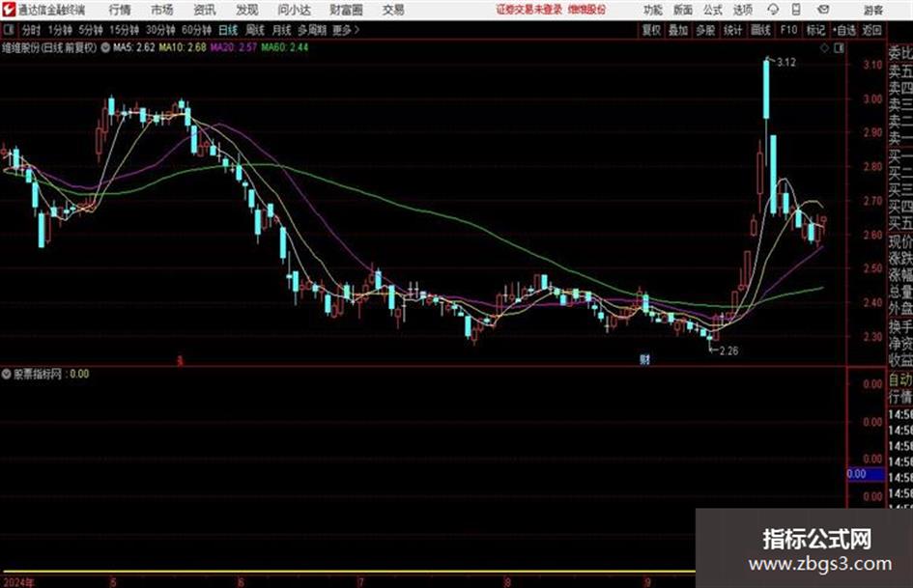The image size is (913, 588).
Task: Click the 2.26 low price annotation
Action: 729,350
